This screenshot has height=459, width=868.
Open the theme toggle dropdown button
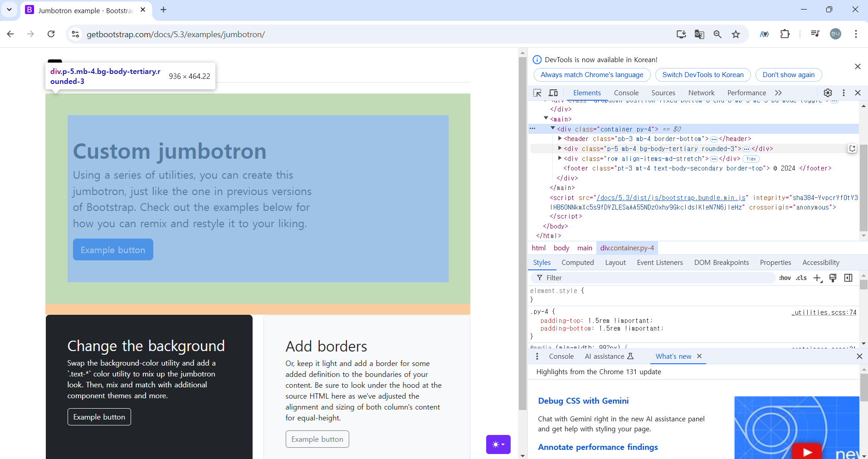498,444
